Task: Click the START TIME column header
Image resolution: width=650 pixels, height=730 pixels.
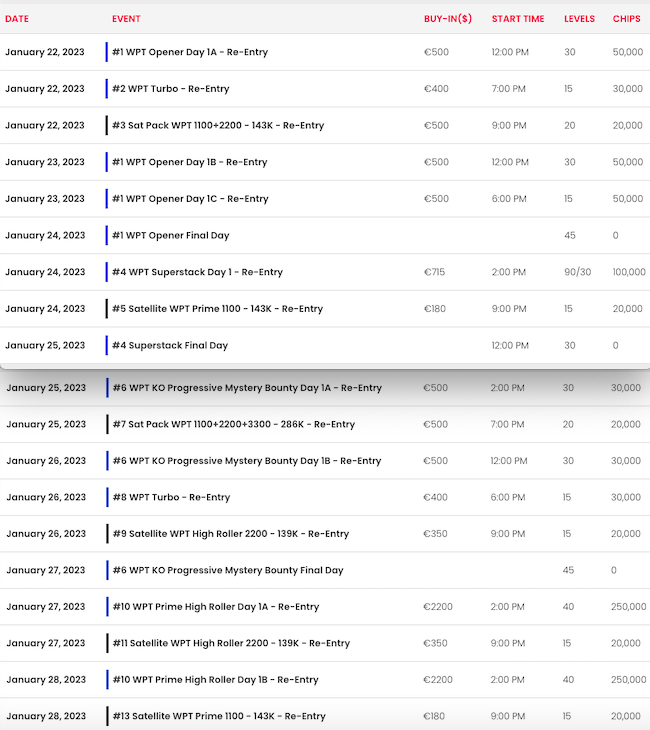Action: coord(518,19)
